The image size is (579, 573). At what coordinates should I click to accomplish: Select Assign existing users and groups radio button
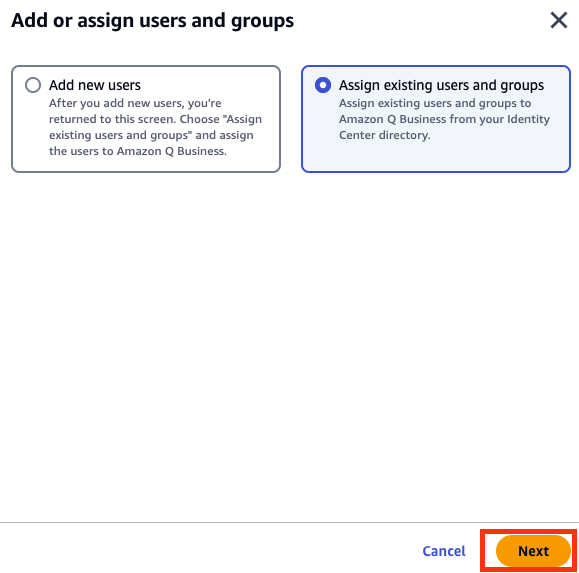(323, 85)
